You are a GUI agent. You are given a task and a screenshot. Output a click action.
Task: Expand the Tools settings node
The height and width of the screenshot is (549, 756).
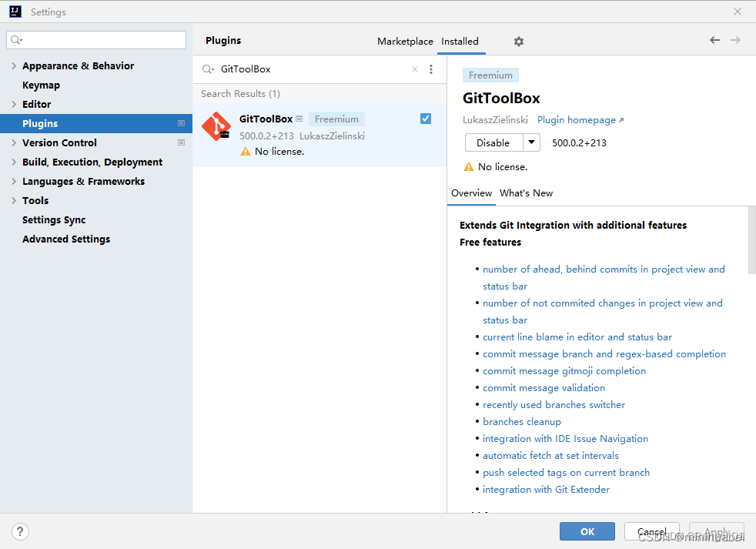(14, 201)
